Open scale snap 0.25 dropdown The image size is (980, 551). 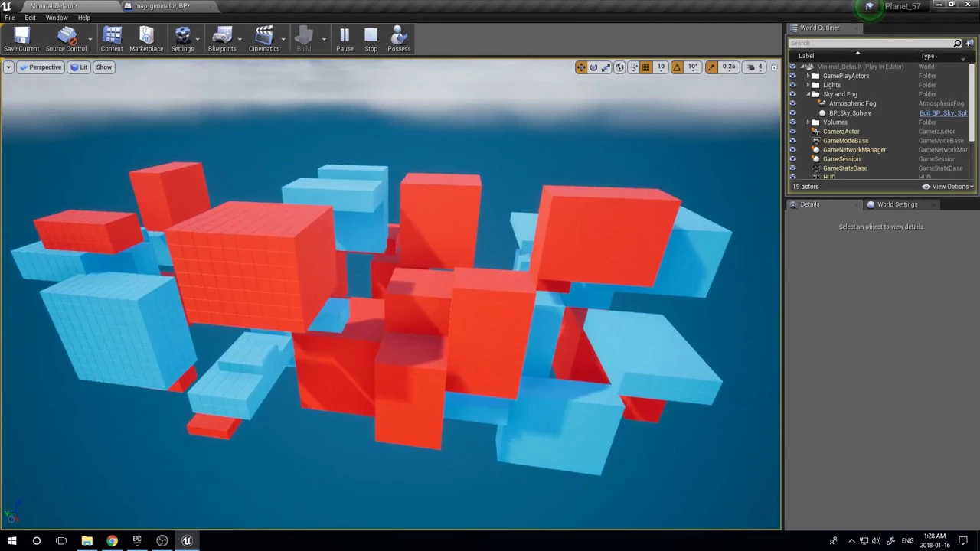729,67
